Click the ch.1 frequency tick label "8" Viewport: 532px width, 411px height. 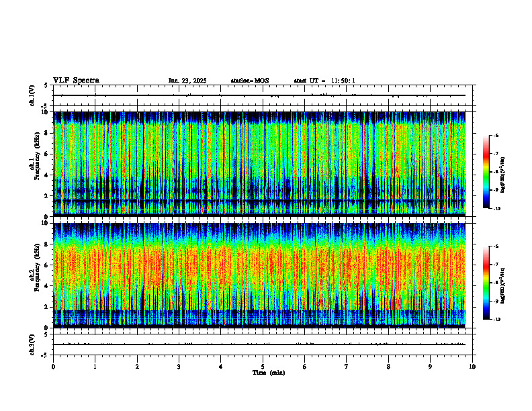47,133
